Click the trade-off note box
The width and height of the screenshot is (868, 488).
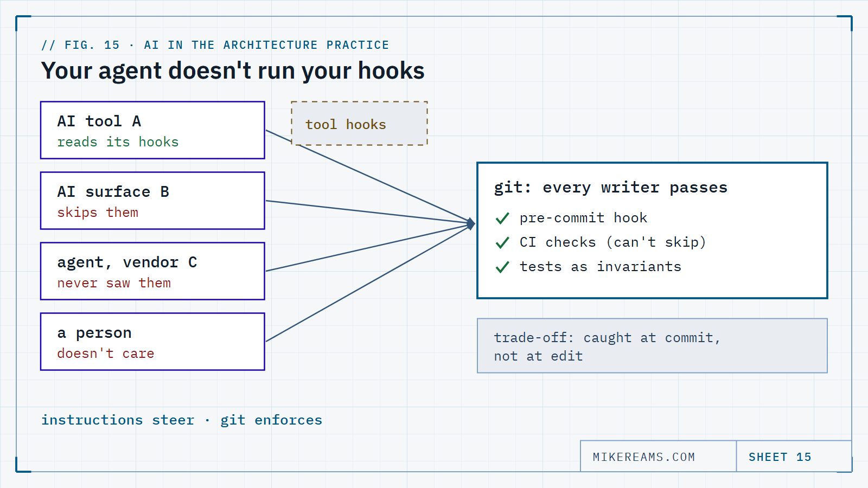click(652, 346)
